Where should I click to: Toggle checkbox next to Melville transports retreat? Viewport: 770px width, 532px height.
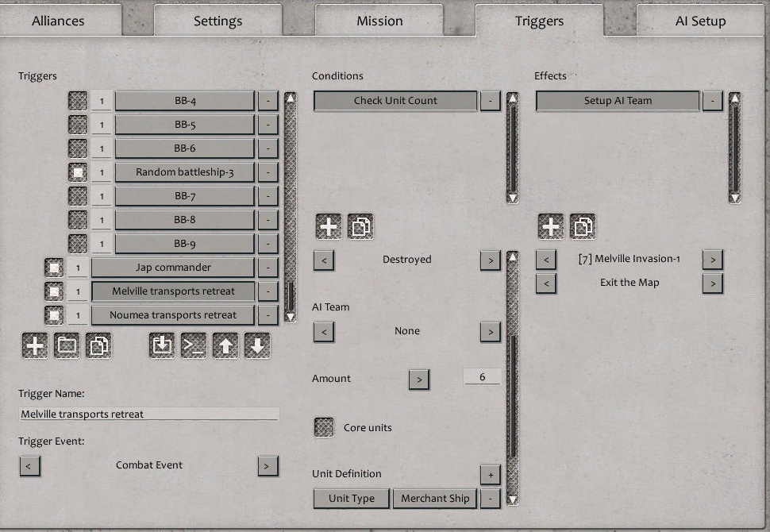(x=54, y=291)
